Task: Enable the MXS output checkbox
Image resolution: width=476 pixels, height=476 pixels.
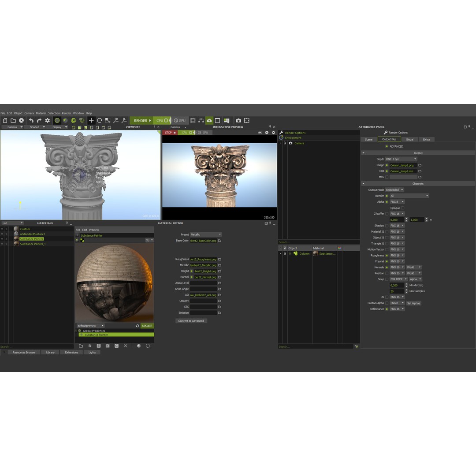Action: [387, 177]
